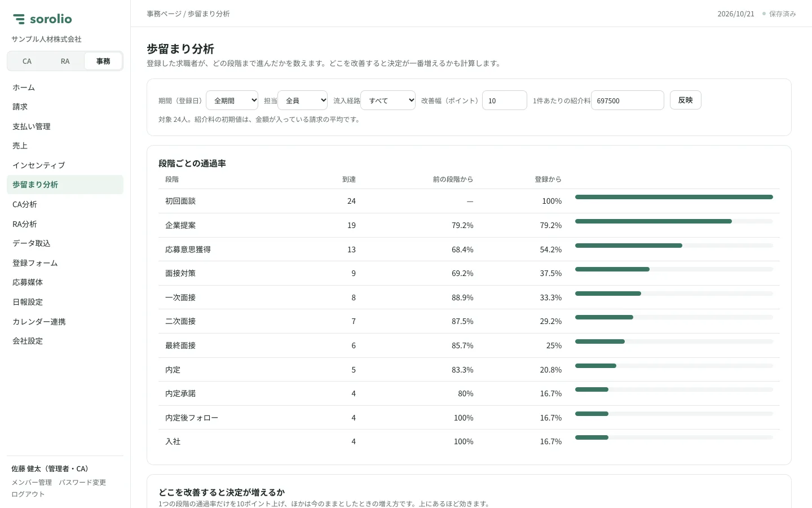Go to データ取込 page
This screenshot has height=508, width=812.
pyautogui.click(x=65, y=243)
